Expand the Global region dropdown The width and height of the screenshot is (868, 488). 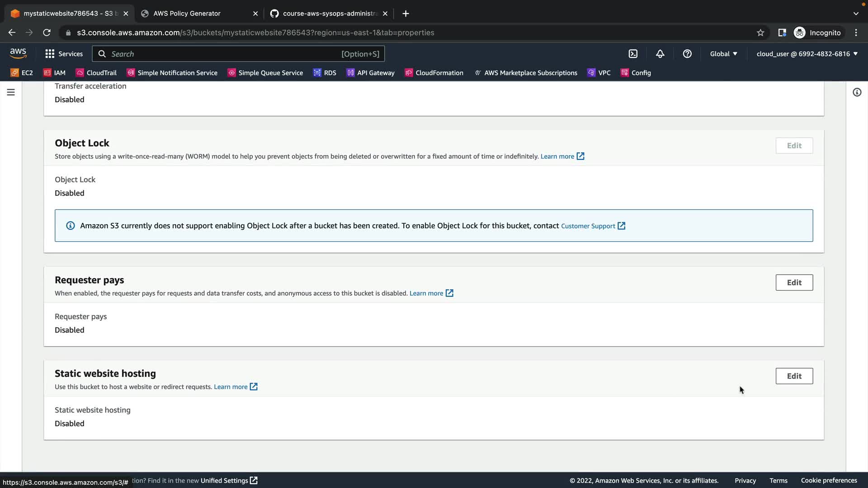click(x=723, y=54)
